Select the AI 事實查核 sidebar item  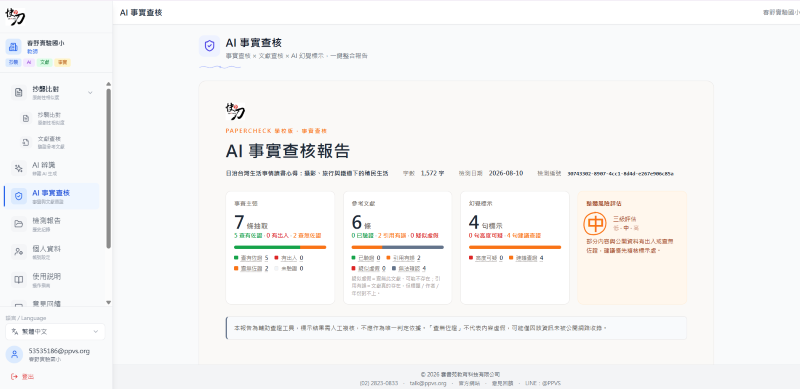point(52,196)
